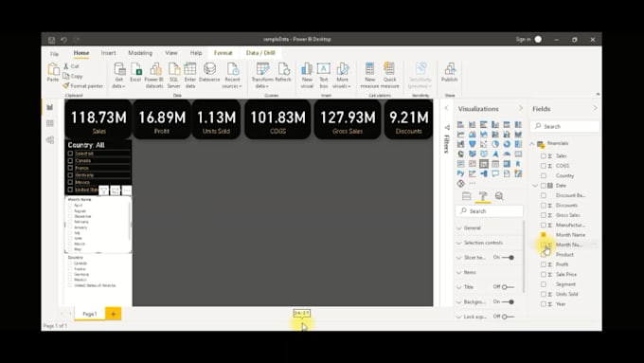The width and height of the screenshot is (644, 363).
Task: Open Power BI datasets source
Action: click(x=154, y=75)
